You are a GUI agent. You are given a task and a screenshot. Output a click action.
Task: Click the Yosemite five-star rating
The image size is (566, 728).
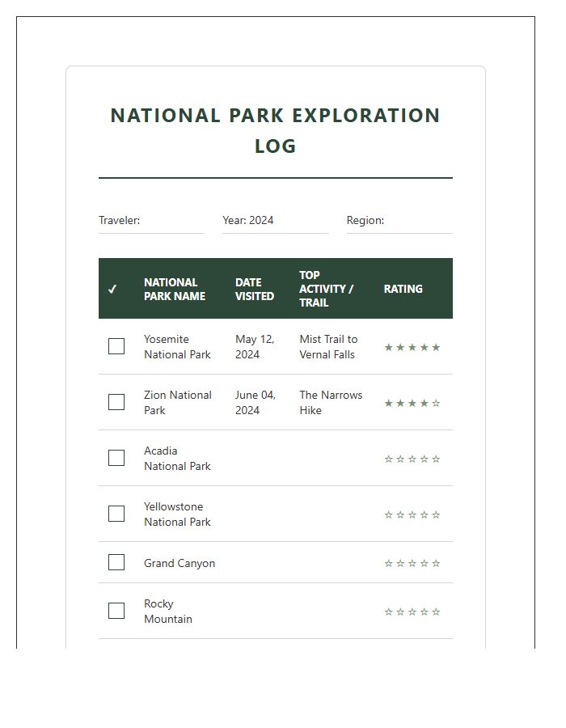point(412,347)
